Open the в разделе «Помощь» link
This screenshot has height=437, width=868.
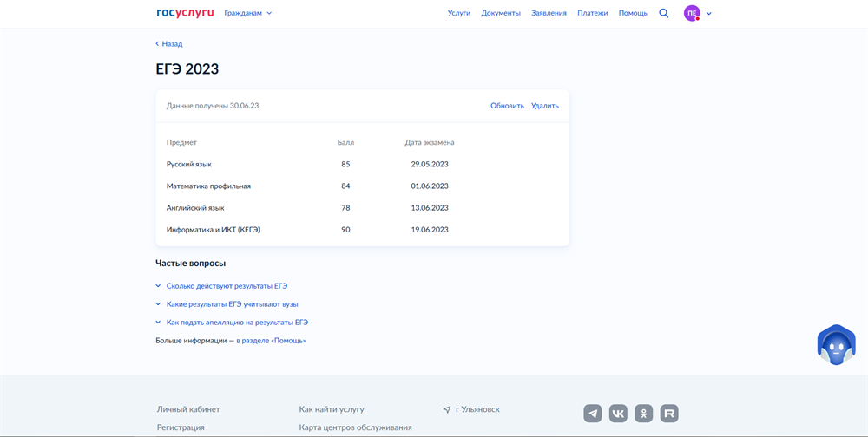(x=271, y=341)
